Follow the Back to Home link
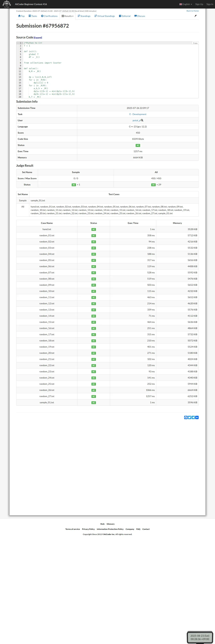 [192, 11]
